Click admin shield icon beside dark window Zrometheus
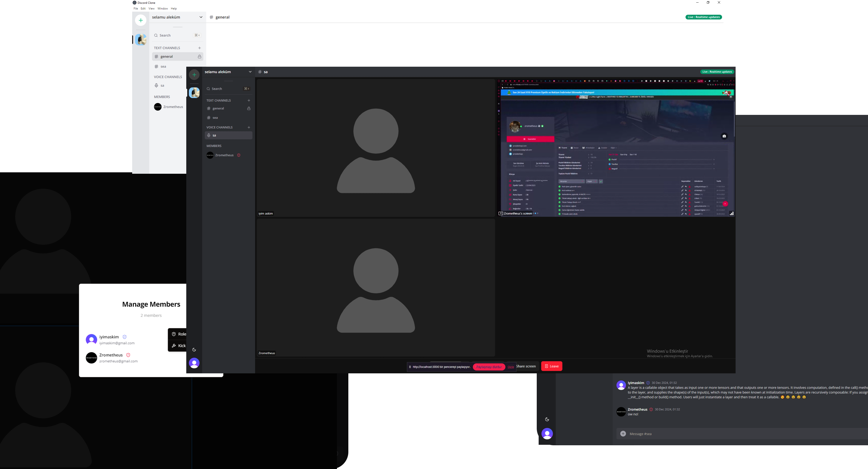 coord(238,155)
